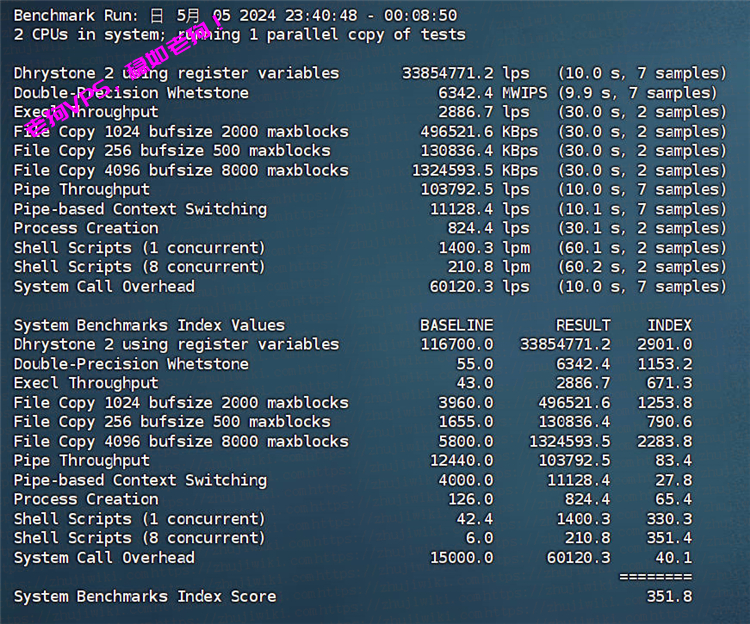
Task: Select the final Index Score 351.8
Action: click(669, 596)
